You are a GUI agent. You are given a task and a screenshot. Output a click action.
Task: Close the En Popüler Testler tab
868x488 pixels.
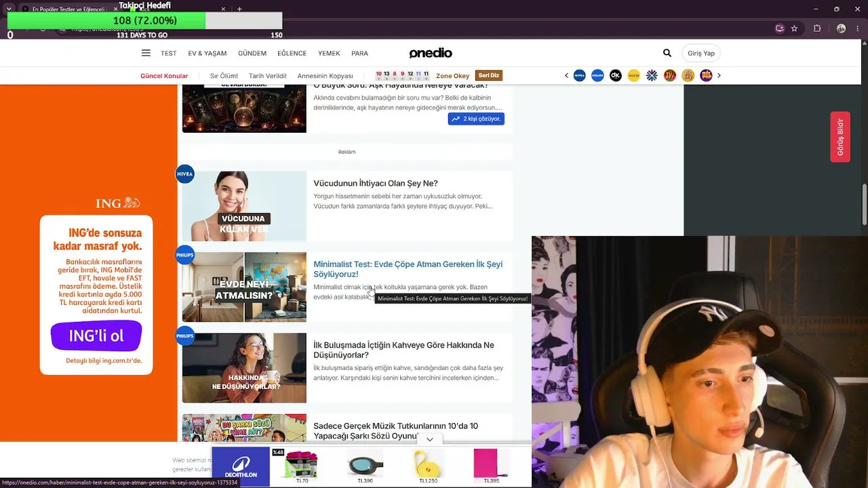coord(115,9)
